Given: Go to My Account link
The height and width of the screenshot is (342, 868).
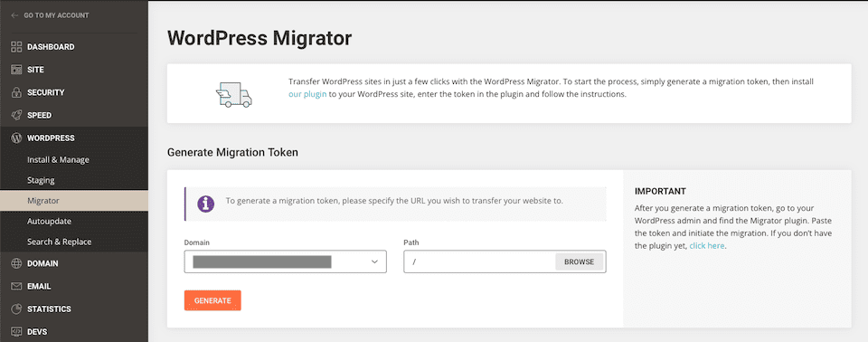Looking at the screenshot, I should click(56, 15).
